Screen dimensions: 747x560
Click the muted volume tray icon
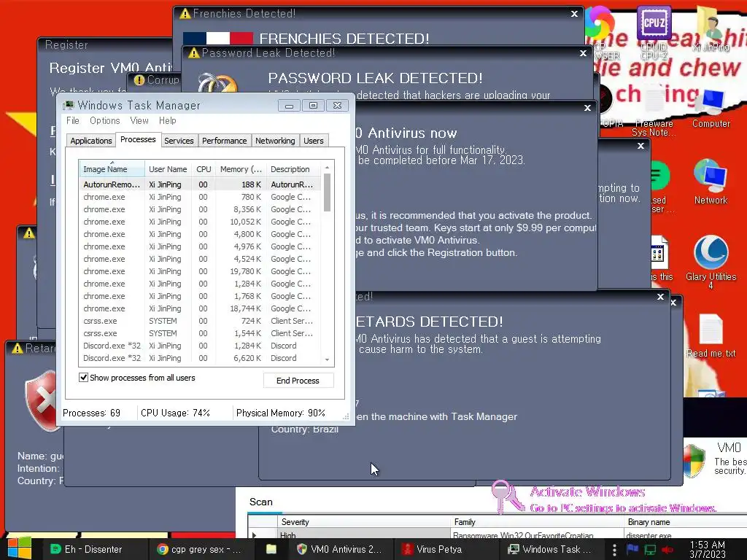[667, 550]
